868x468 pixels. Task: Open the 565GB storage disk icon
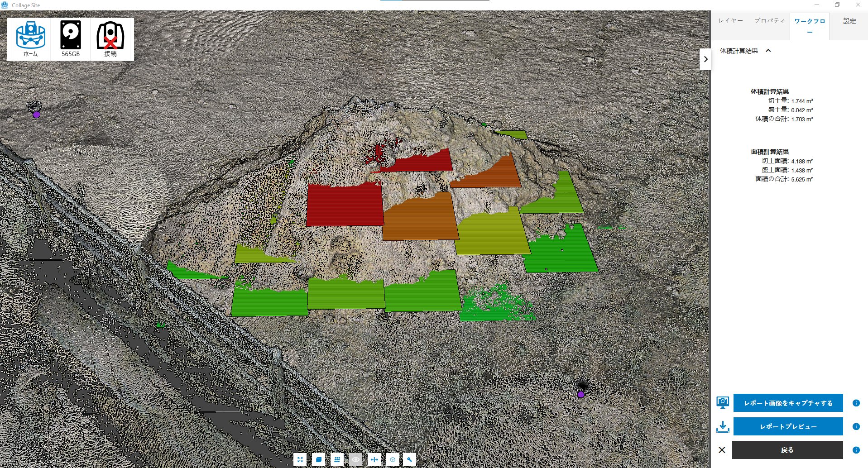71,39
